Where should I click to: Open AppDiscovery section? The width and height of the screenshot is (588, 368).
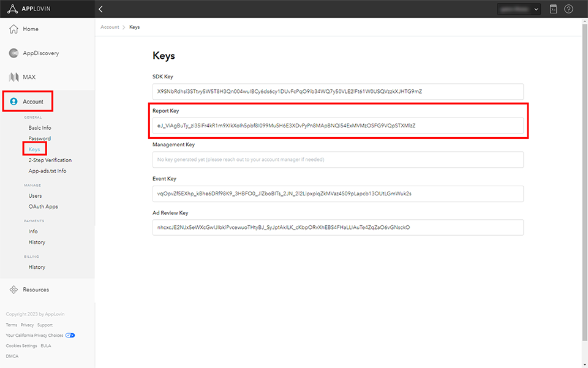click(41, 53)
